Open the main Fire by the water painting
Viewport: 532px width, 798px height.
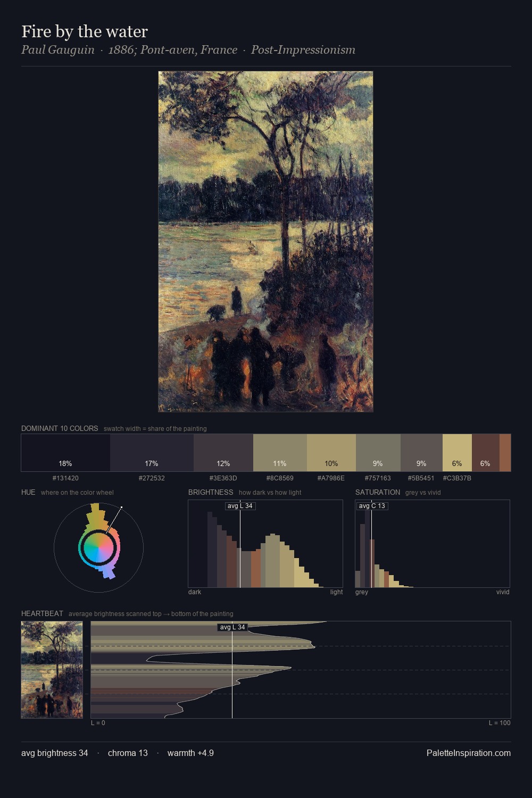[x=265, y=242]
